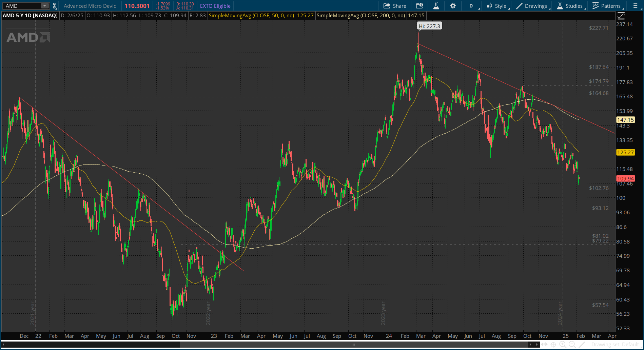Click the 110.3001 last price

click(137, 6)
